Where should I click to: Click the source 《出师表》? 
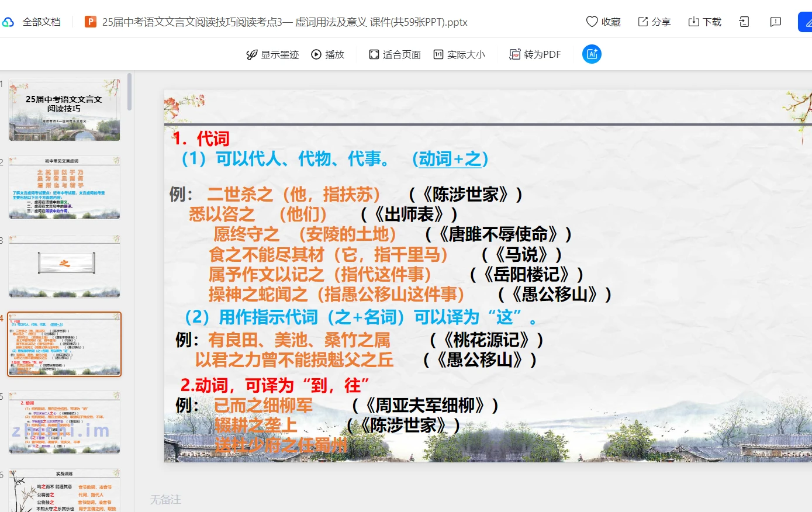(x=409, y=214)
